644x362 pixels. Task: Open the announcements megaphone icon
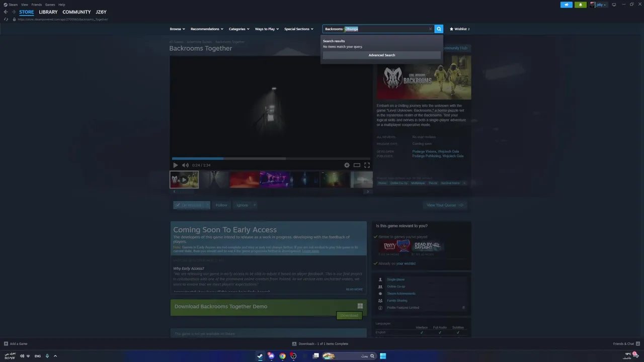[x=566, y=5]
